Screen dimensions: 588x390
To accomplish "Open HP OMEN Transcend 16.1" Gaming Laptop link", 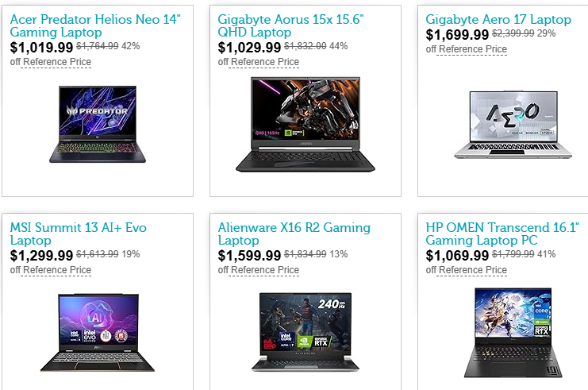I will click(x=502, y=234).
